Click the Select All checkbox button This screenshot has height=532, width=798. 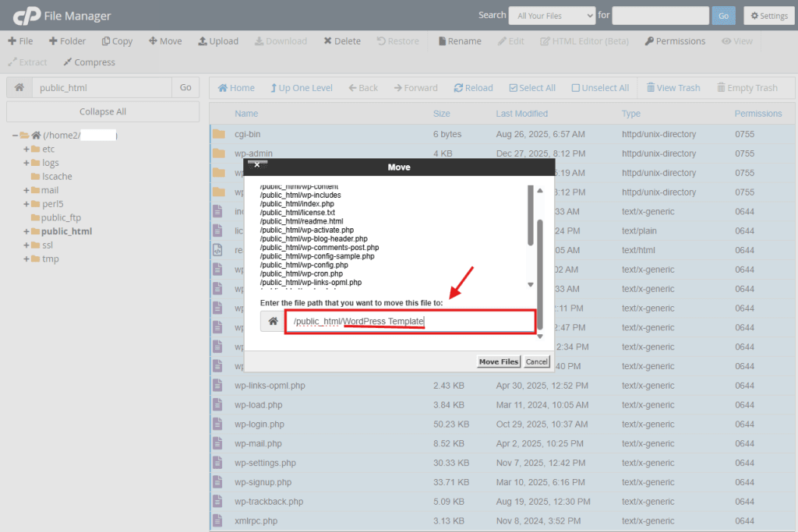[x=513, y=88]
